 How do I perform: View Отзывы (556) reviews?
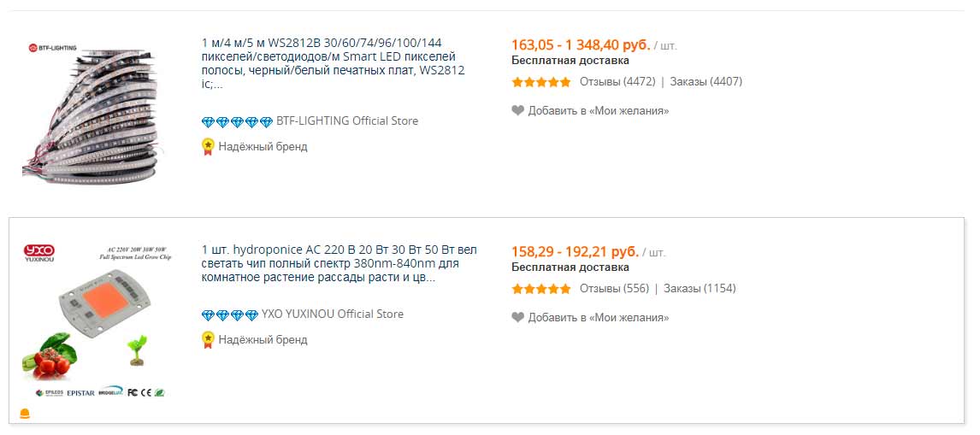click(614, 289)
